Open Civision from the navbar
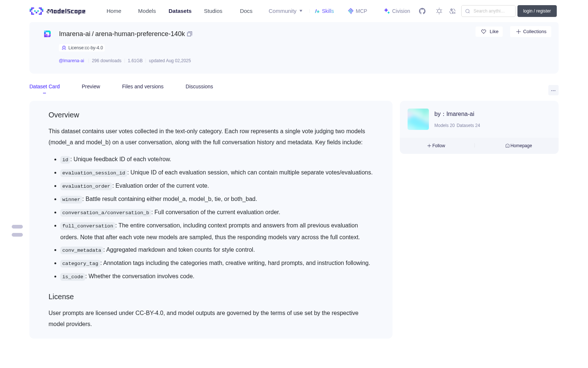The width and height of the screenshot is (588, 368). click(x=397, y=11)
